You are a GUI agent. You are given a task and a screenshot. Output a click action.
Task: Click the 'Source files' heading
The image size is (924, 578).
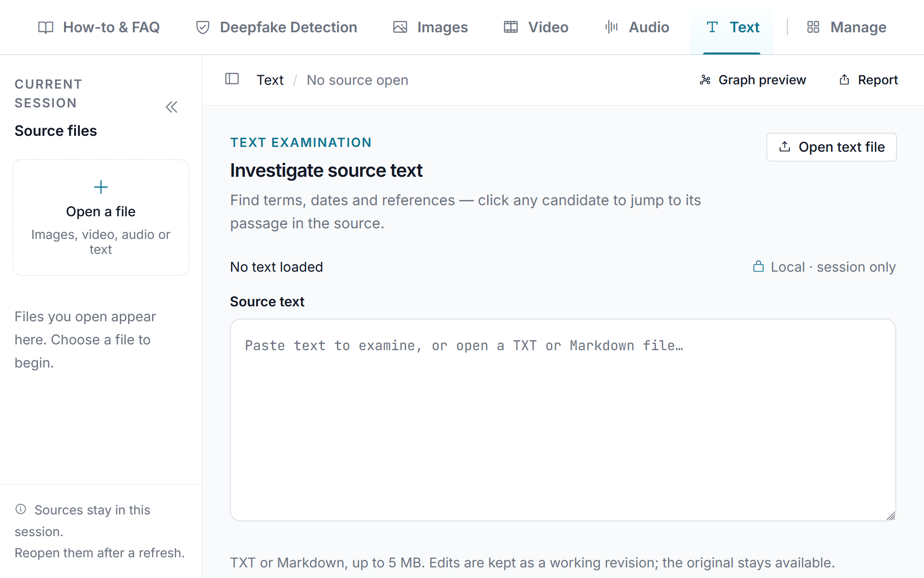[x=56, y=131]
